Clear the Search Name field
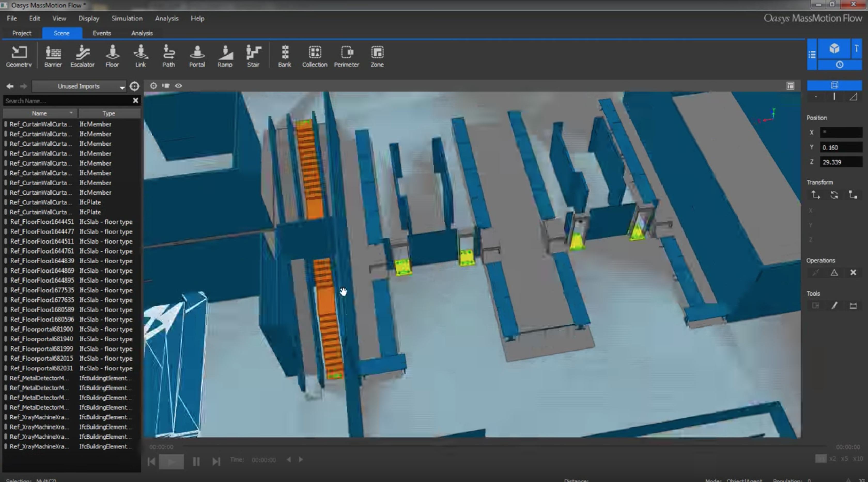This screenshot has width=868, height=482. click(x=135, y=100)
